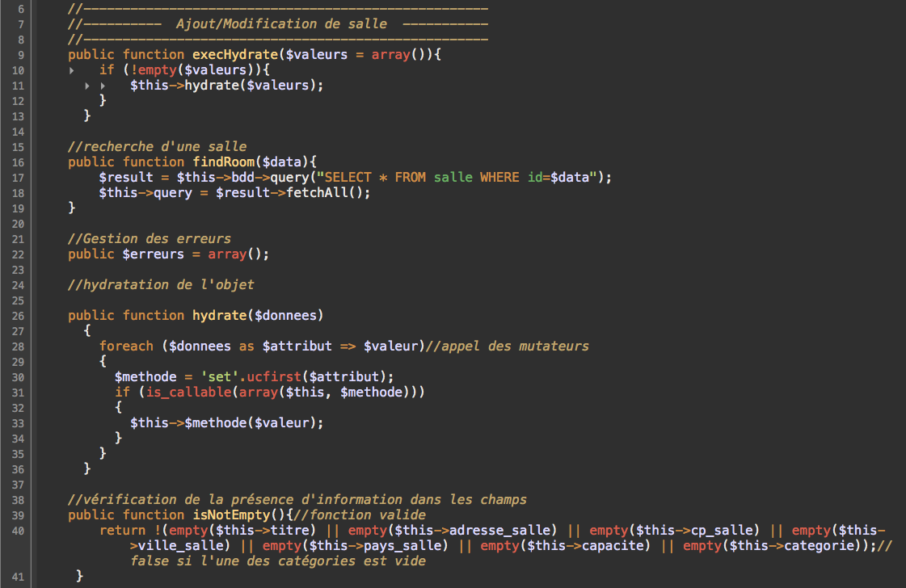Click the return keyword on line 40
Viewport: 906px width, 588px height.
pos(123,530)
